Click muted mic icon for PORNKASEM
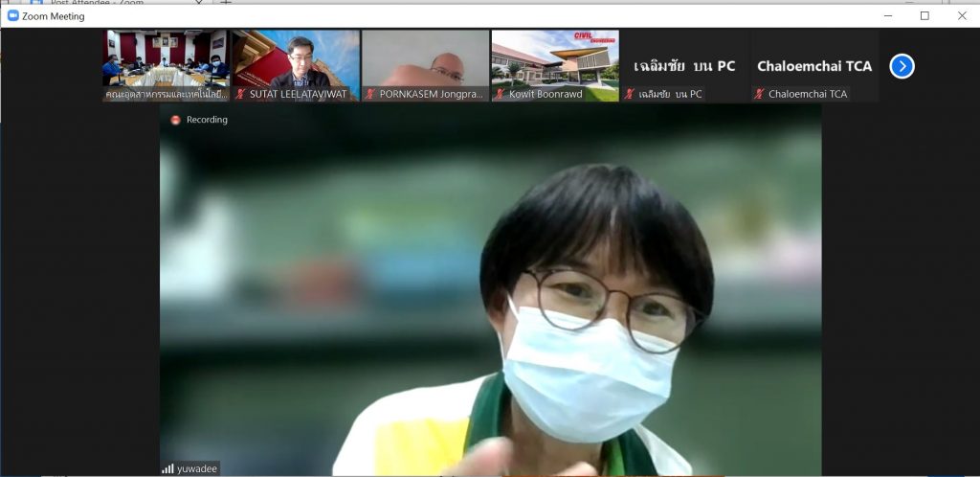This screenshot has height=477, width=980. point(370,95)
